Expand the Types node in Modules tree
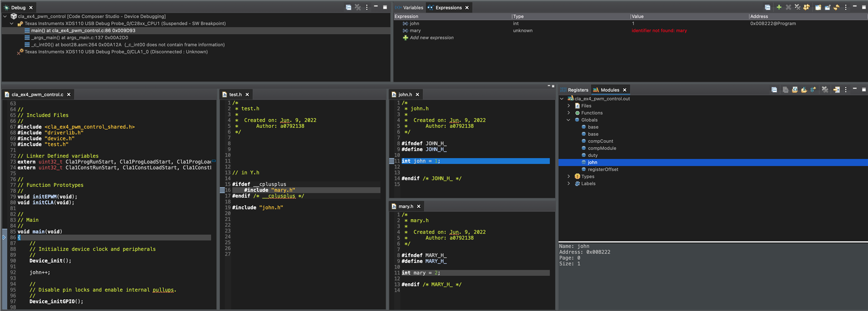The height and width of the screenshot is (311, 868). click(x=569, y=176)
